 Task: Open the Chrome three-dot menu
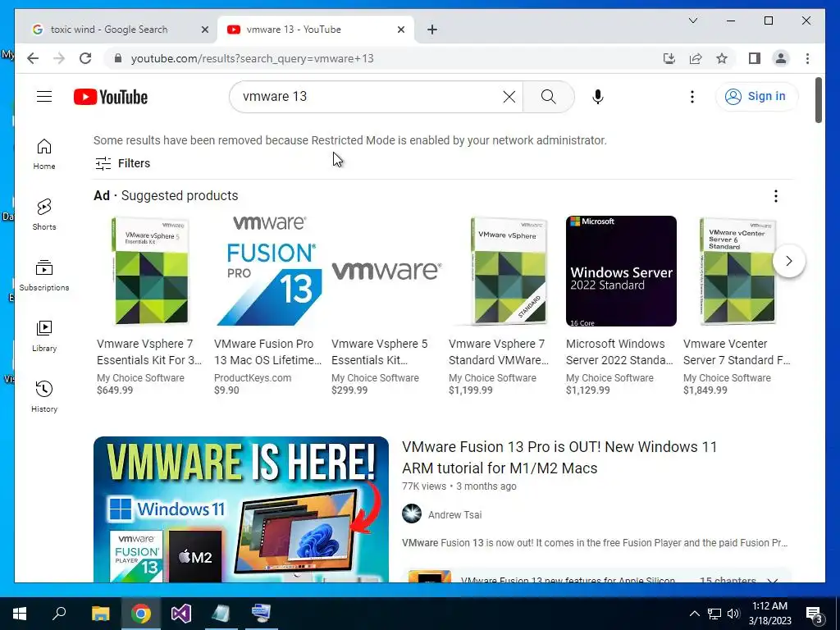click(x=807, y=58)
